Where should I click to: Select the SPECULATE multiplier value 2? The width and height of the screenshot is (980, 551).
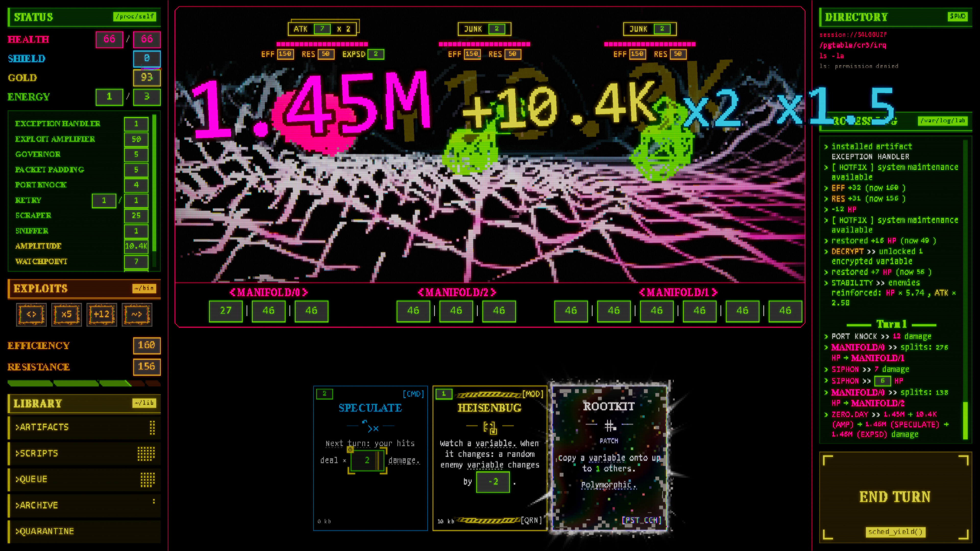click(x=367, y=460)
